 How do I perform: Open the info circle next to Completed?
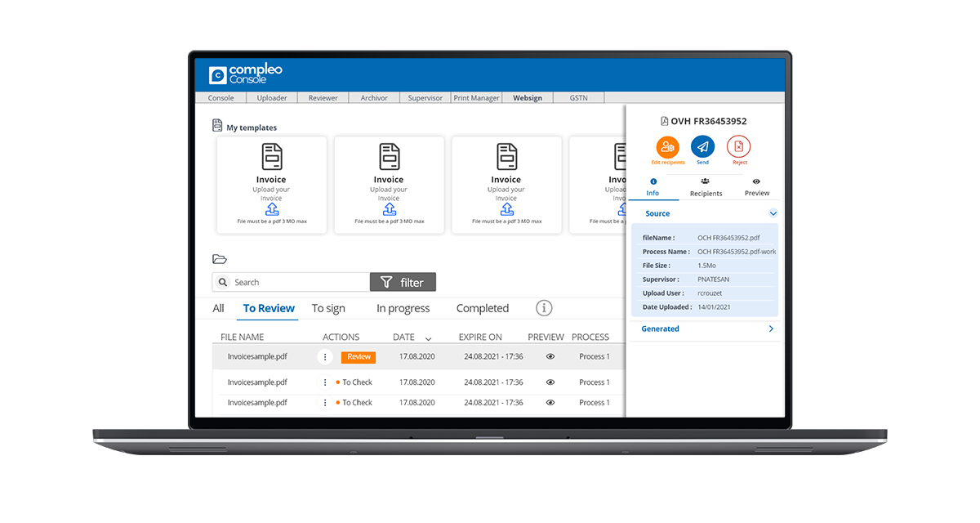[x=544, y=308]
